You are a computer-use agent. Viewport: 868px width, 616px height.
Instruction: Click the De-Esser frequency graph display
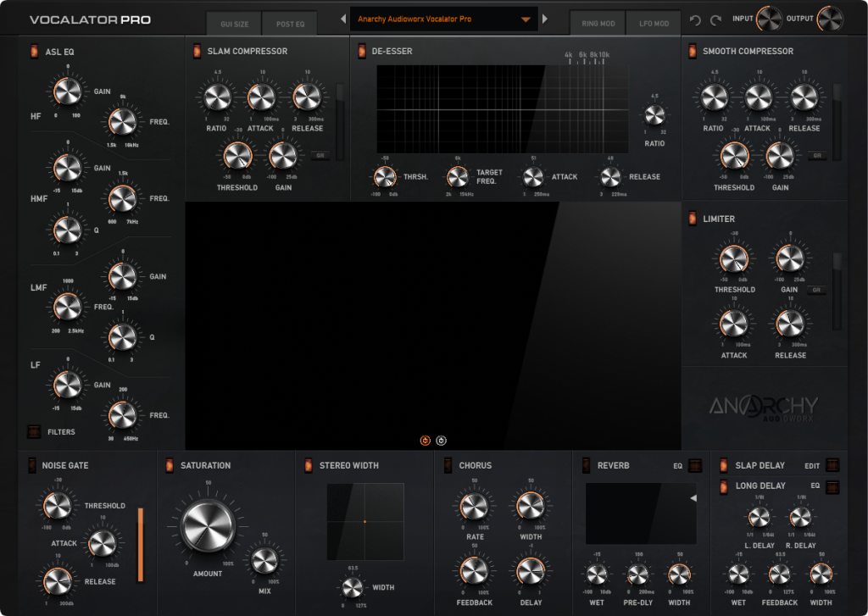pyautogui.click(x=503, y=109)
